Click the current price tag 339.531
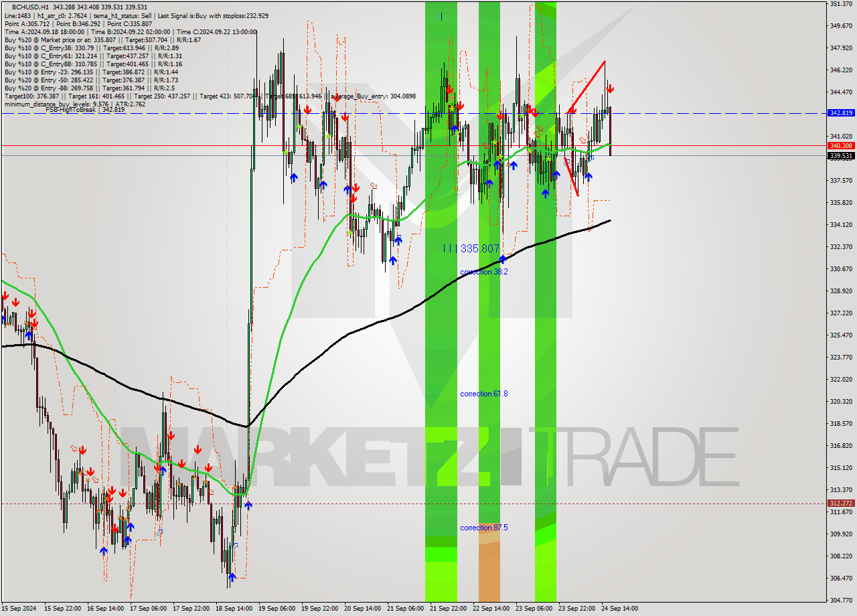The height and width of the screenshot is (616, 857). (x=841, y=156)
